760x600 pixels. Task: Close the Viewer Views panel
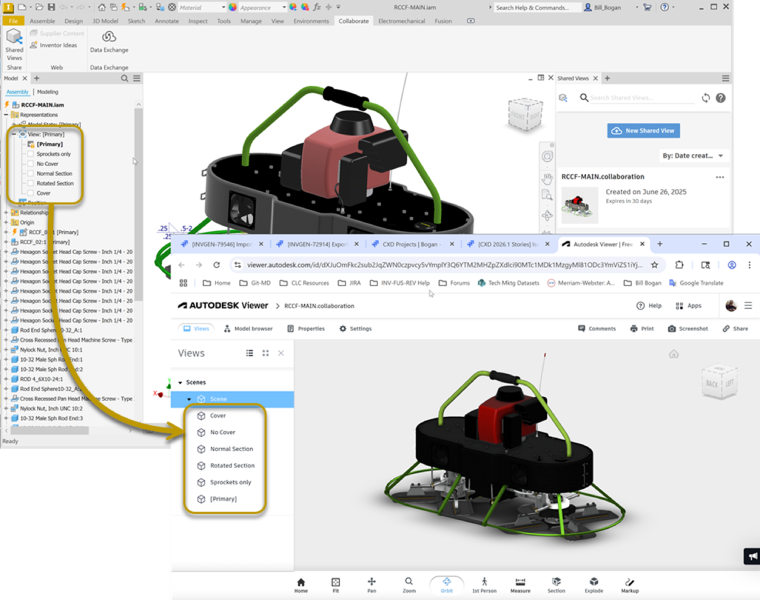[x=281, y=353]
